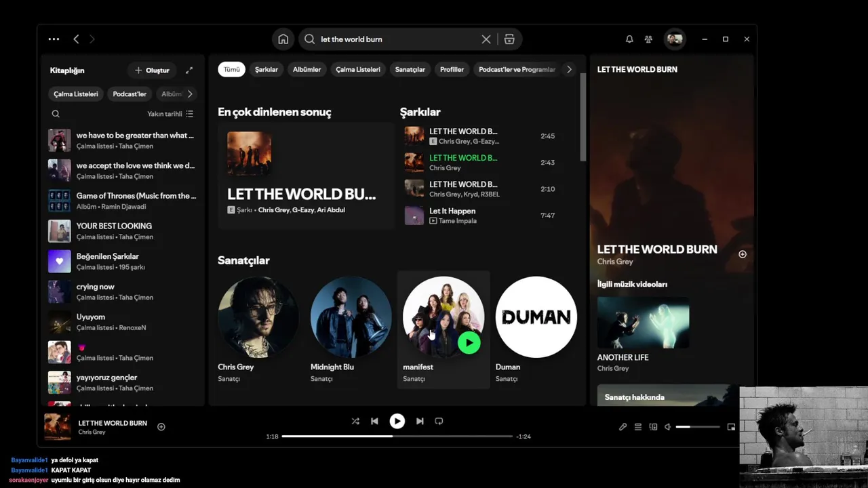Viewport: 868px width, 488px height.
Task: Expand the library panel with arrows icon
Action: [189, 70]
